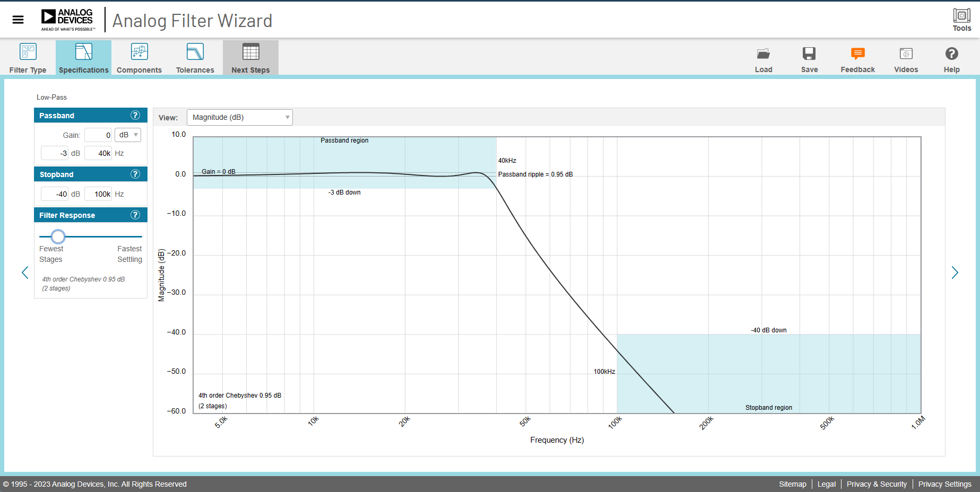
Task: Click the '100kHz' marker label on chart
Action: 604,372
